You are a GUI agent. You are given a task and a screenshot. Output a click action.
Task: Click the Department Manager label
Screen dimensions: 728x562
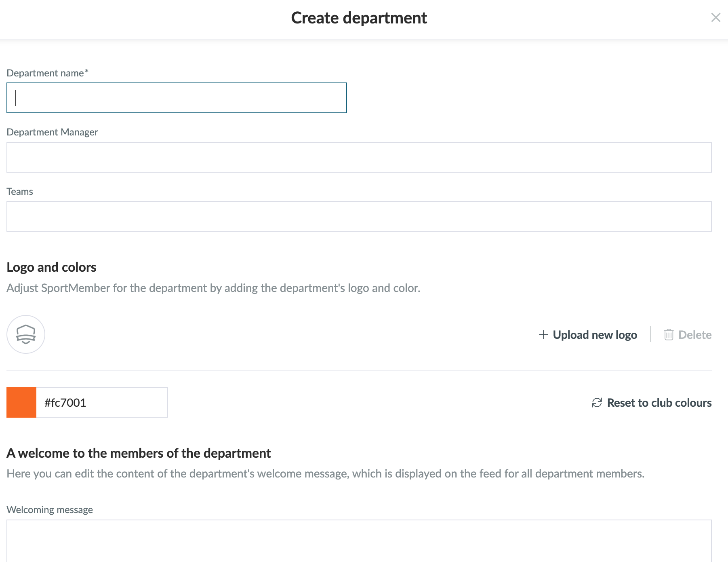coord(52,132)
